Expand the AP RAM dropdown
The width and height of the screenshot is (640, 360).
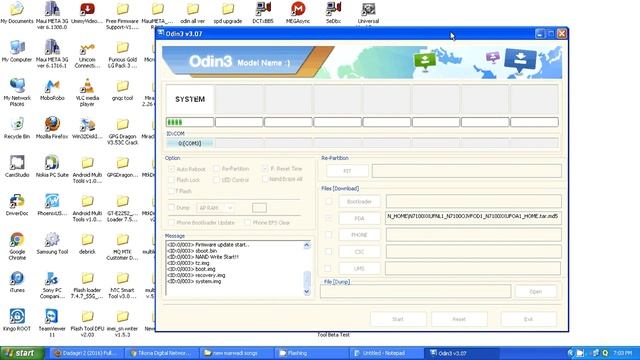[x=230, y=208]
